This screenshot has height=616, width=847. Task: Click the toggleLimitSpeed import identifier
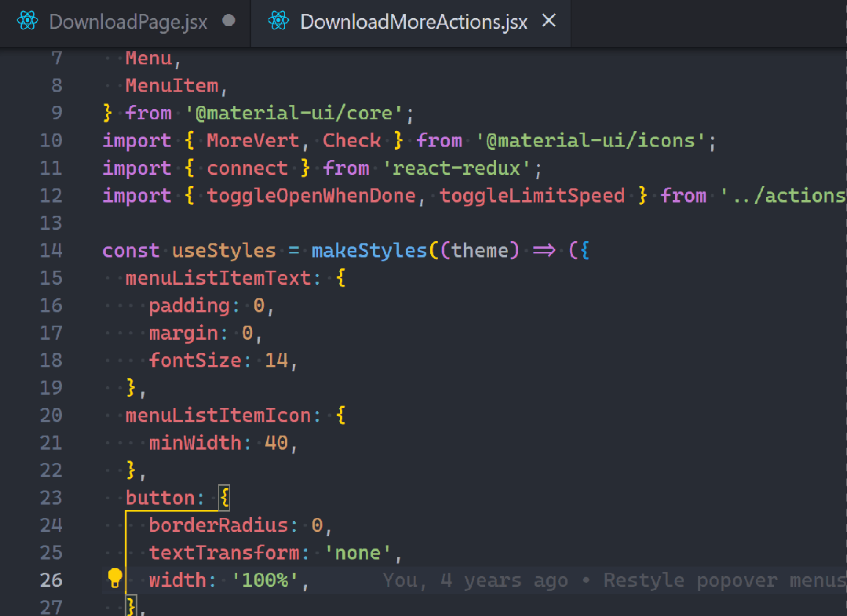click(532, 196)
